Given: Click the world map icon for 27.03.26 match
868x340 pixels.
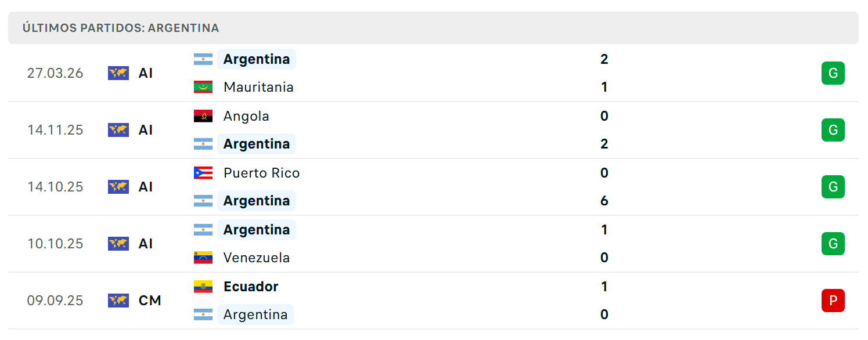Looking at the screenshot, I should click(118, 73).
